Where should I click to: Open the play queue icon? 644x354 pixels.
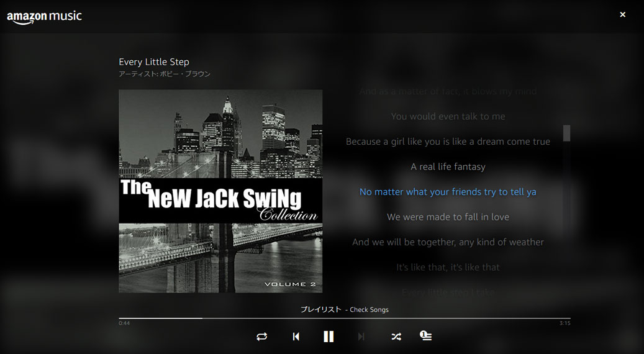pyautogui.click(x=426, y=336)
